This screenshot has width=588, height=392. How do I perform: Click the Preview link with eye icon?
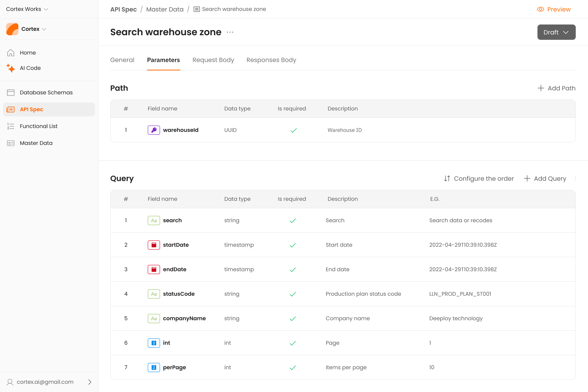click(554, 9)
